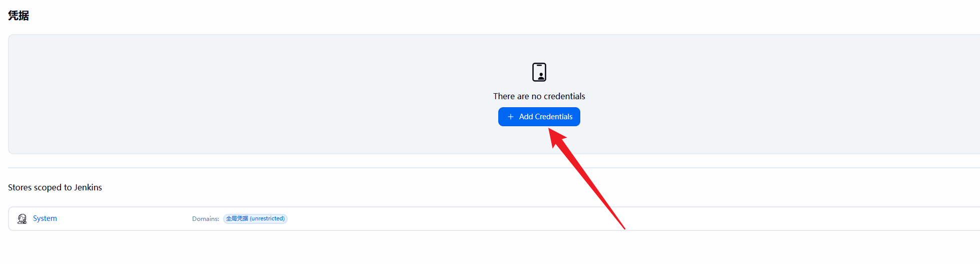
Task: Click the word "credentials" in the empty-state message
Action: pyautogui.click(x=564, y=96)
